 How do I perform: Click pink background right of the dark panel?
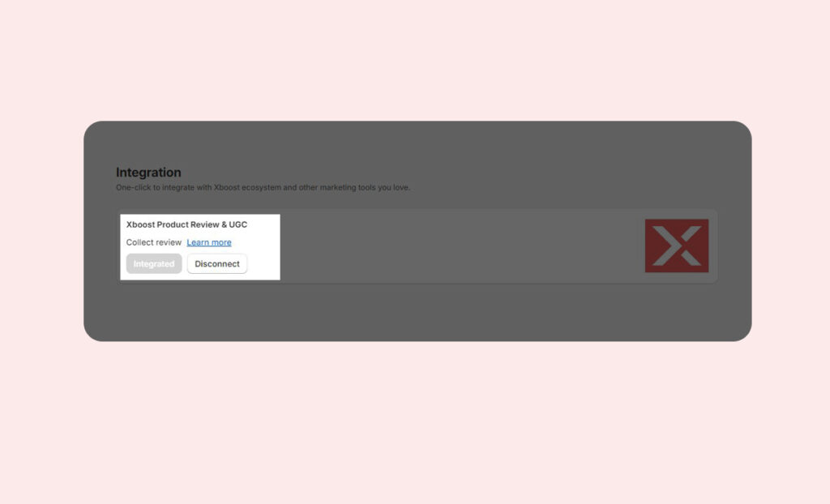pos(790,231)
